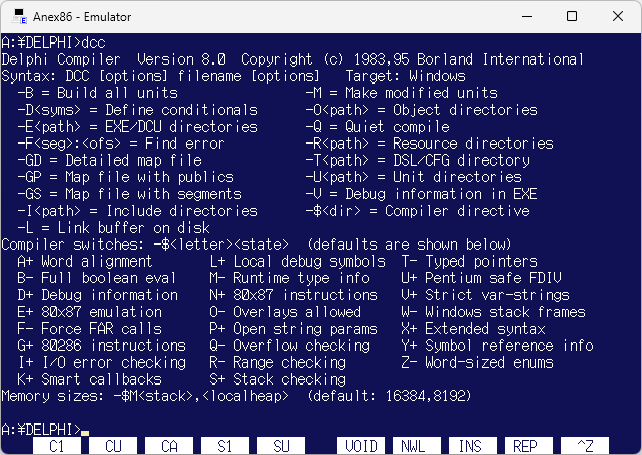Maximize the Anex86 Emulator window
Screen dimensions: 642x455
point(572,16)
